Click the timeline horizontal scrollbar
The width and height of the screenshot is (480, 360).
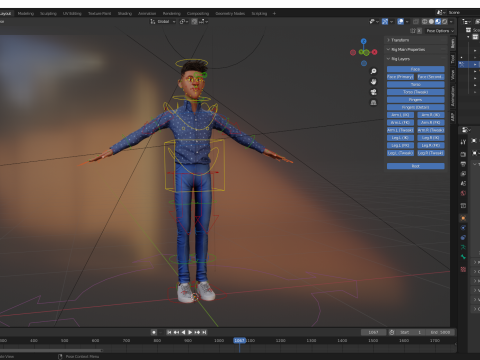tap(51, 350)
